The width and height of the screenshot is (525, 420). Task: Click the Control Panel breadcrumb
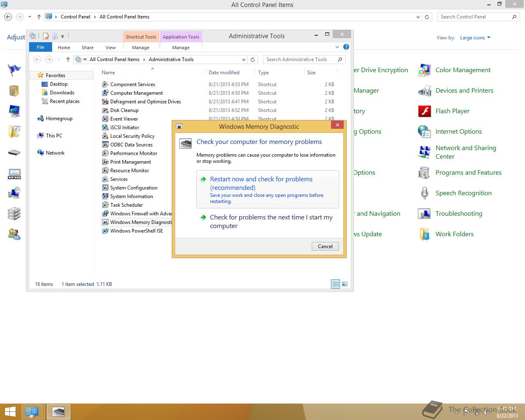pos(75,17)
